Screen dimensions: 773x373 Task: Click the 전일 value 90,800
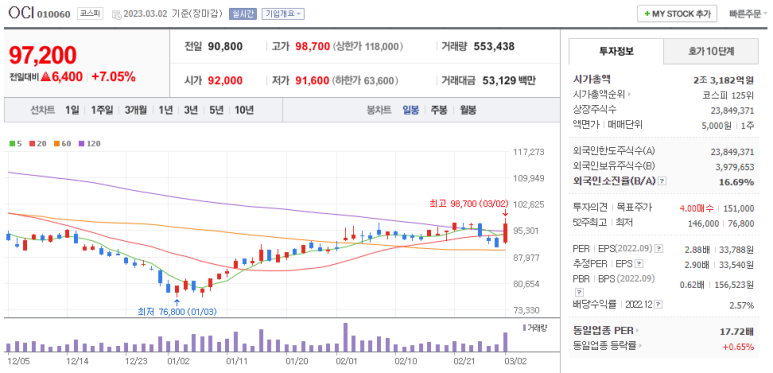click(225, 47)
